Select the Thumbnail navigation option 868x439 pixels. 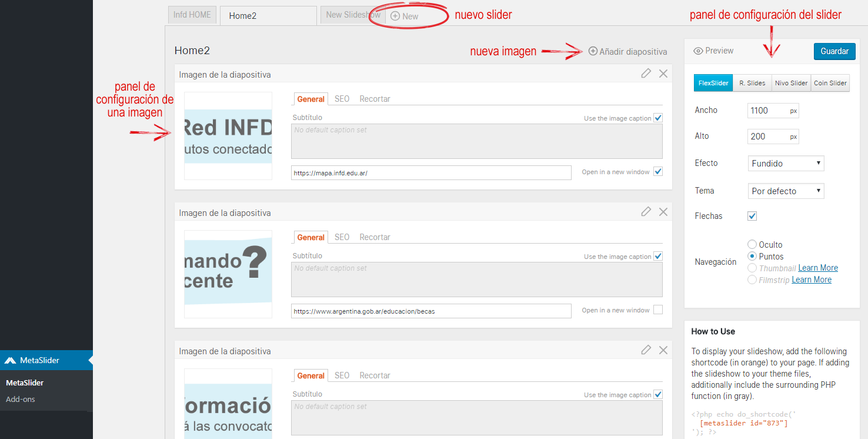pos(752,268)
